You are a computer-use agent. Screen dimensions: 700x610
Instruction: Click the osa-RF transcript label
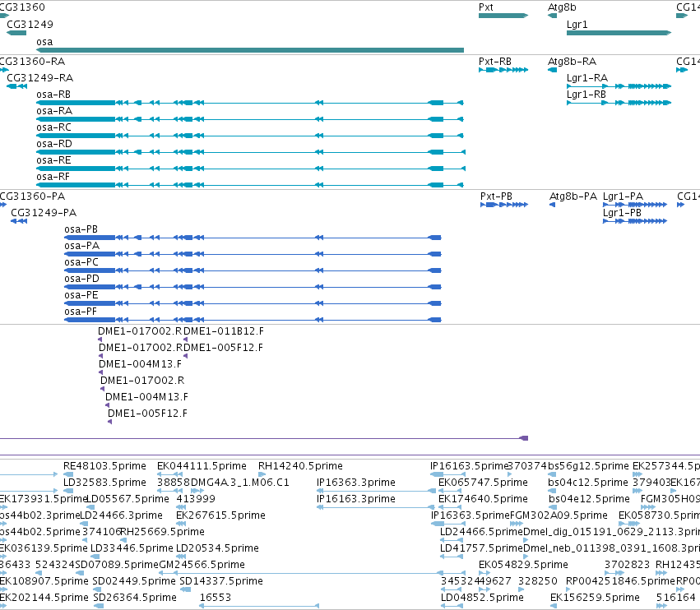pos(53,177)
